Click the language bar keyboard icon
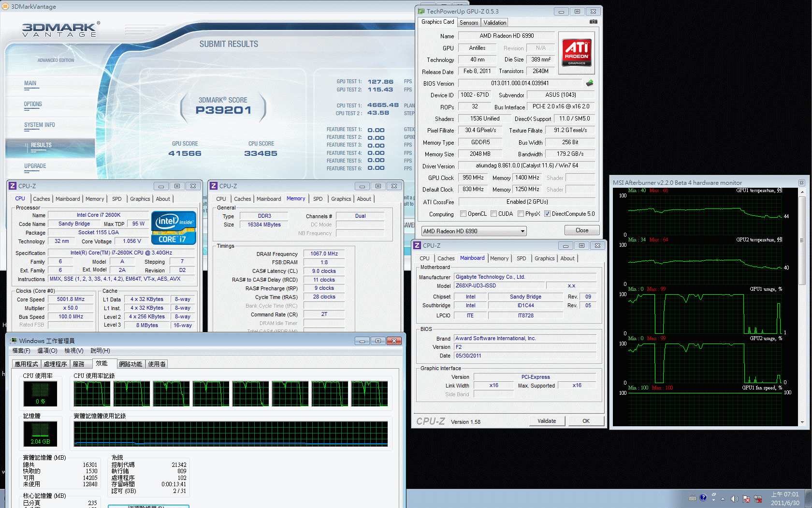The height and width of the screenshot is (508, 812). coord(693,498)
